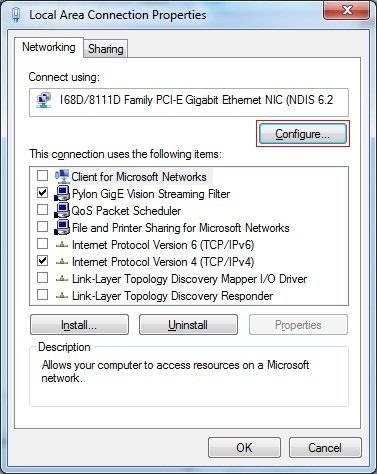This screenshot has height=474, width=377.
Task: Click the File and Printer Sharing icon
Action: 62,227
